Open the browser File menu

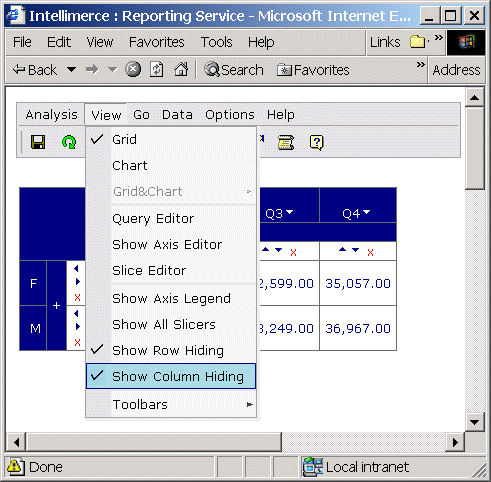coord(22,42)
